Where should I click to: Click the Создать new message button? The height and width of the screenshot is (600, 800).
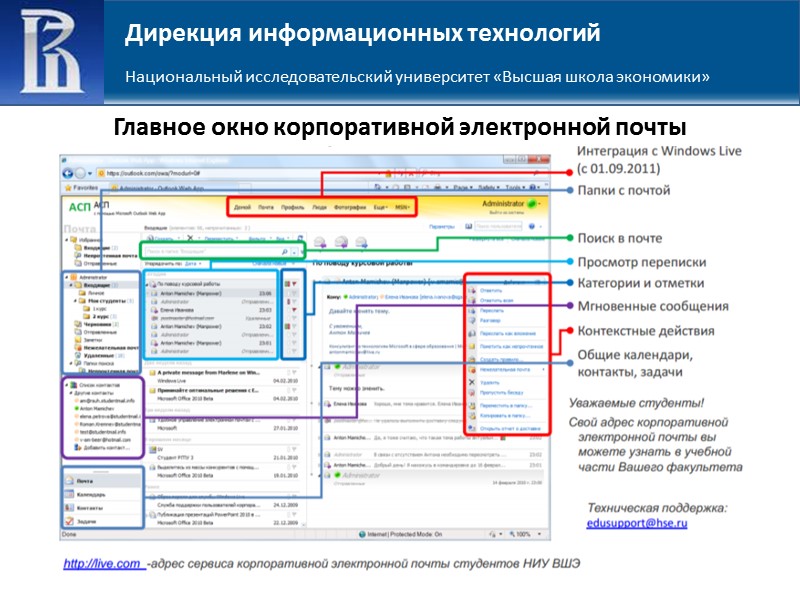tap(160, 238)
